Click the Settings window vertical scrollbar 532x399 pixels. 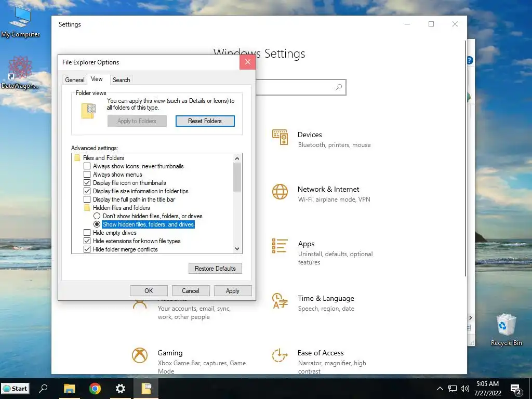(465, 158)
